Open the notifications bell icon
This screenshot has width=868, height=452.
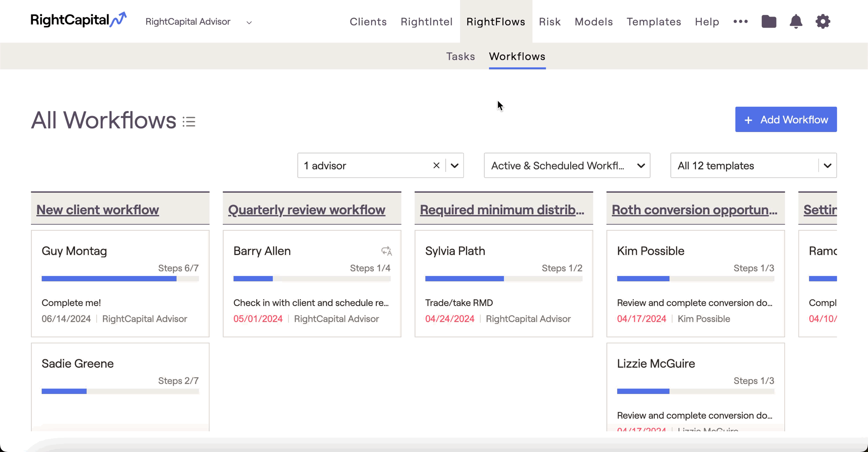pos(796,21)
